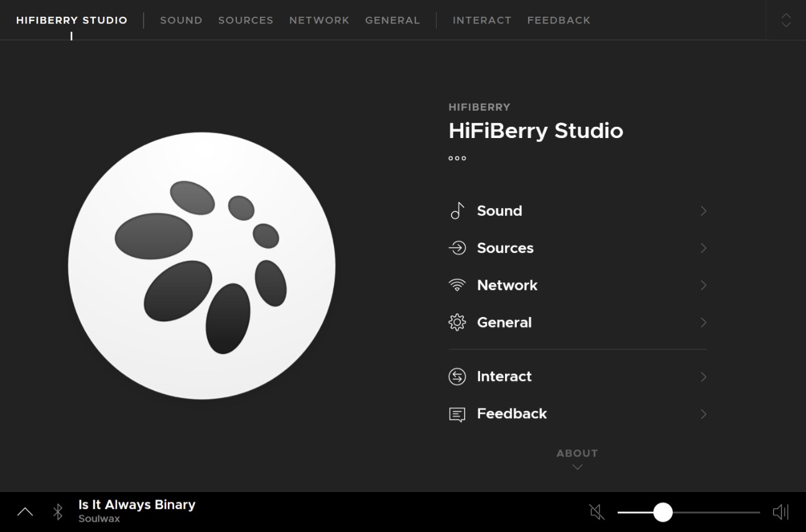The image size is (806, 532).
Task: Click the Network Wi-Fi icon
Action: click(x=457, y=285)
